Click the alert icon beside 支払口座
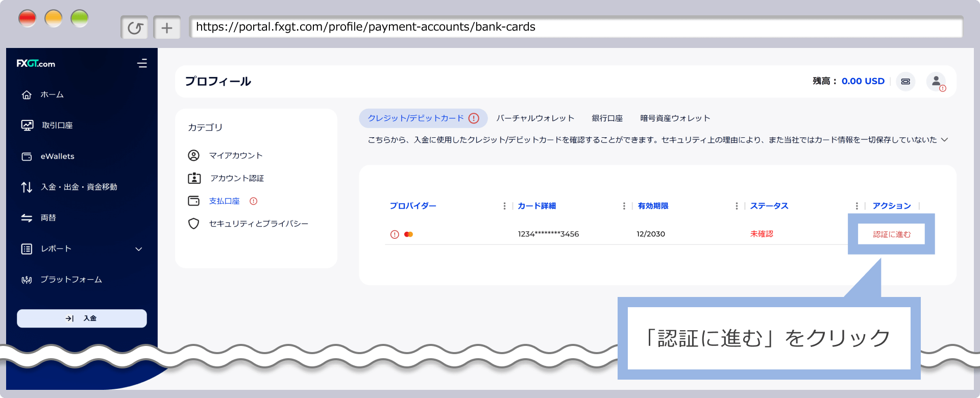980x398 pixels. 254,201
